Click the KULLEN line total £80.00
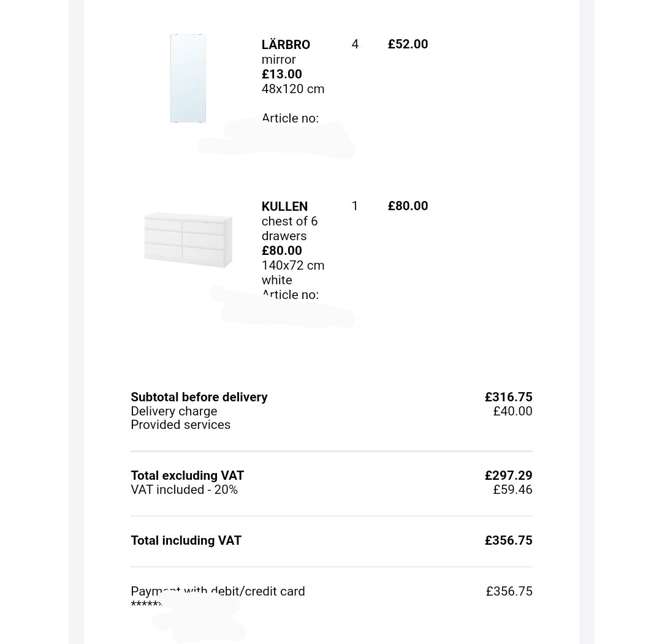The width and height of the screenshot is (662, 644). (408, 206)
